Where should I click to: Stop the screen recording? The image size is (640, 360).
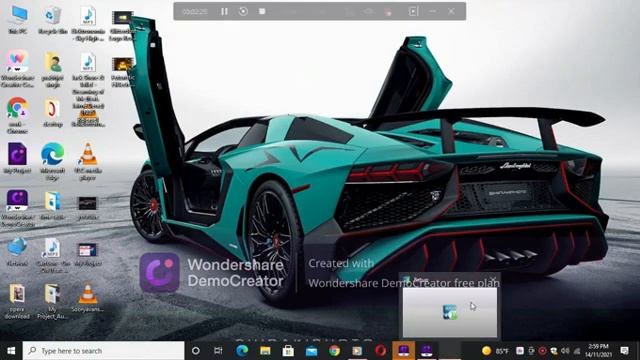coord(262,11)
